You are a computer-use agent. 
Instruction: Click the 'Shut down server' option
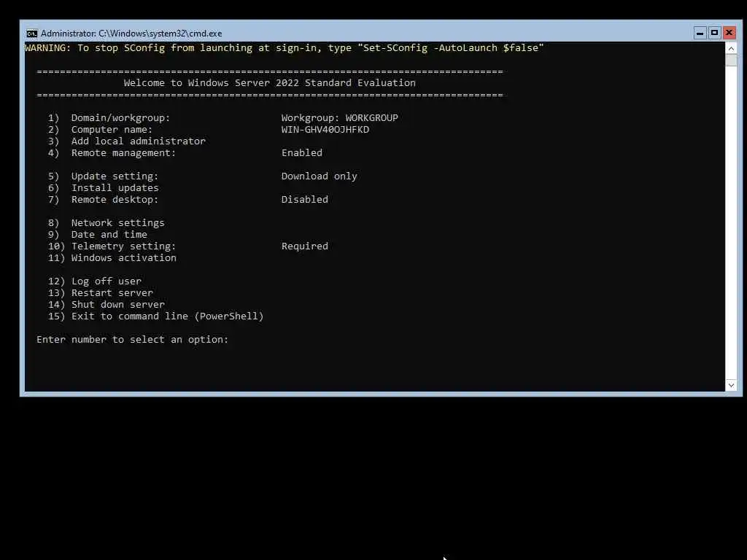point(106,304)
